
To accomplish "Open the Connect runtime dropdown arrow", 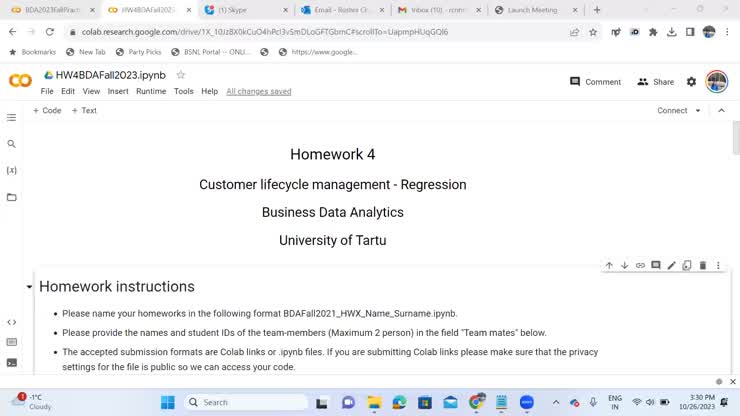I will (x=698, y=110).
